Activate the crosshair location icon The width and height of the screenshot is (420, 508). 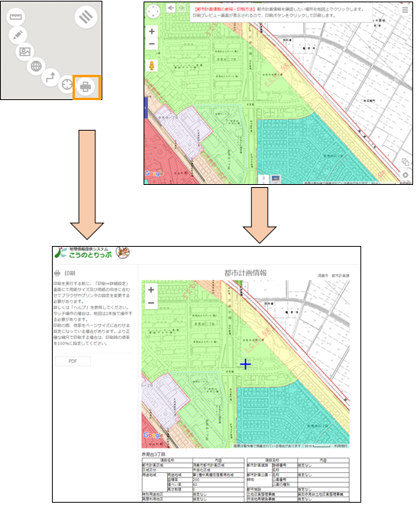pyautogui.click(x=66, y=85)
